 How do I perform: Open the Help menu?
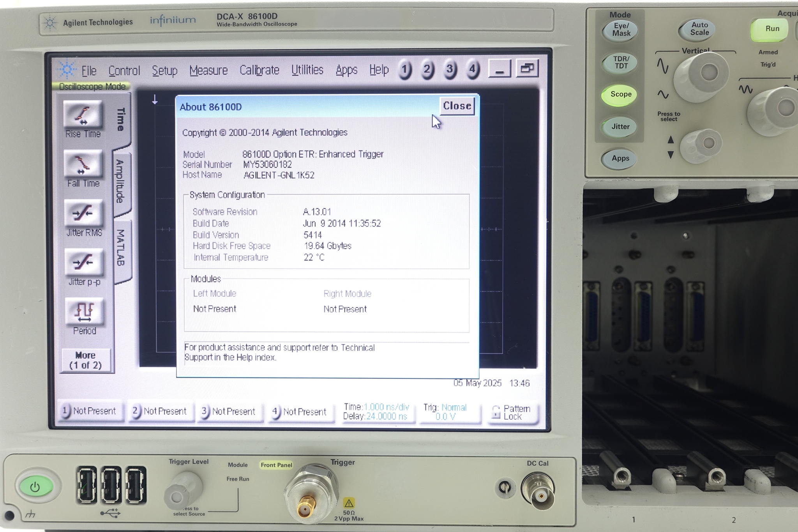coord(379,69)
